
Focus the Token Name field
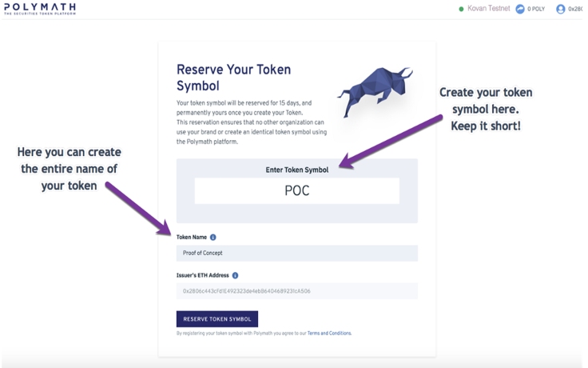(x=297, y=253)
